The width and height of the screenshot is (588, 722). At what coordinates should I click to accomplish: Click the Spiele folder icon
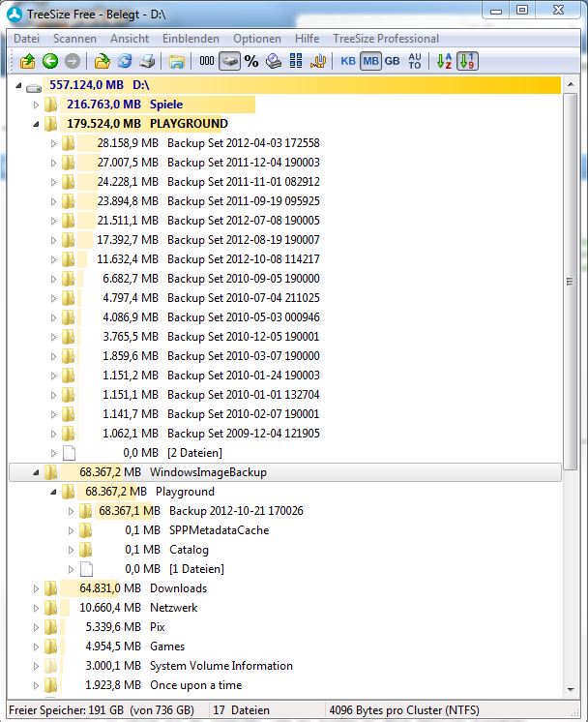[51, 105]
